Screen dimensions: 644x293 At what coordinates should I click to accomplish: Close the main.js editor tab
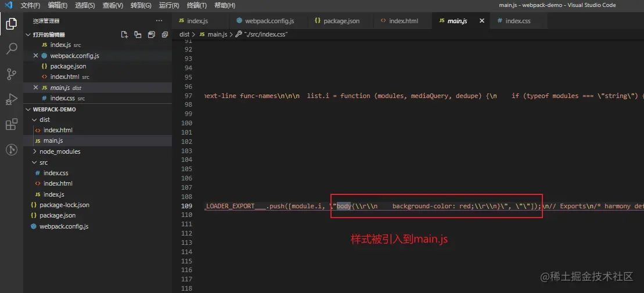(x=482, y=21)
